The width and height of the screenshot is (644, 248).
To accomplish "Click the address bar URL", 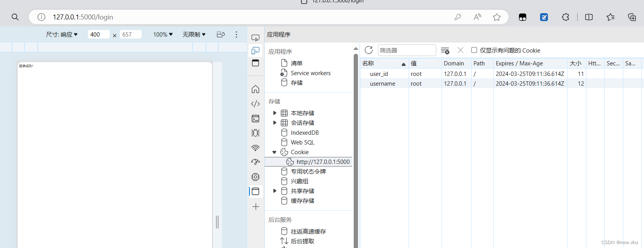I will click(83, 17).
